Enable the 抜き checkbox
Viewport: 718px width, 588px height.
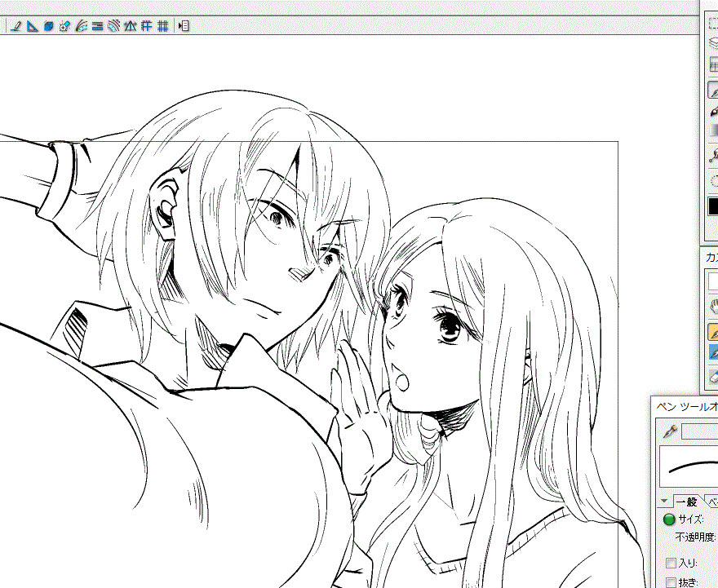(671, 582)
